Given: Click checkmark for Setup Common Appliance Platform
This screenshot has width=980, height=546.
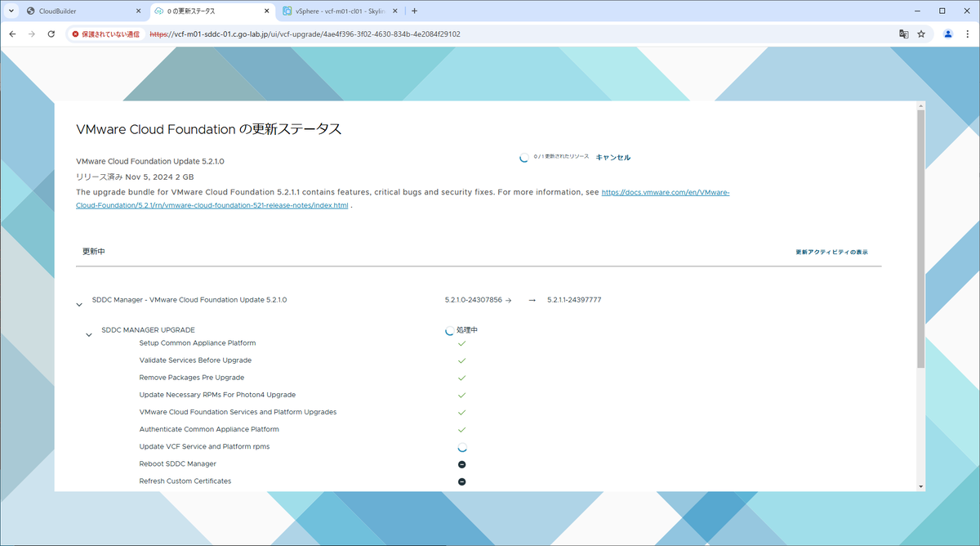Looking at the screenshot, I should point(461,343).
